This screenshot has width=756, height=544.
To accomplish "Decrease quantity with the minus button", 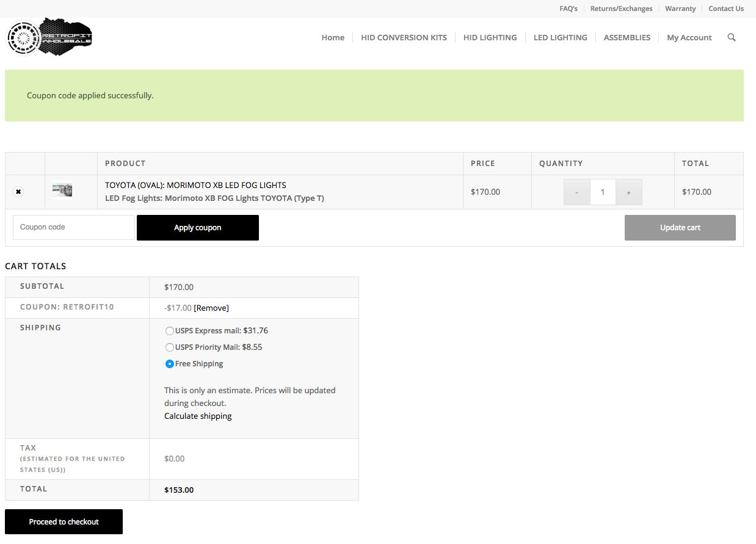I will coord(576,192).
